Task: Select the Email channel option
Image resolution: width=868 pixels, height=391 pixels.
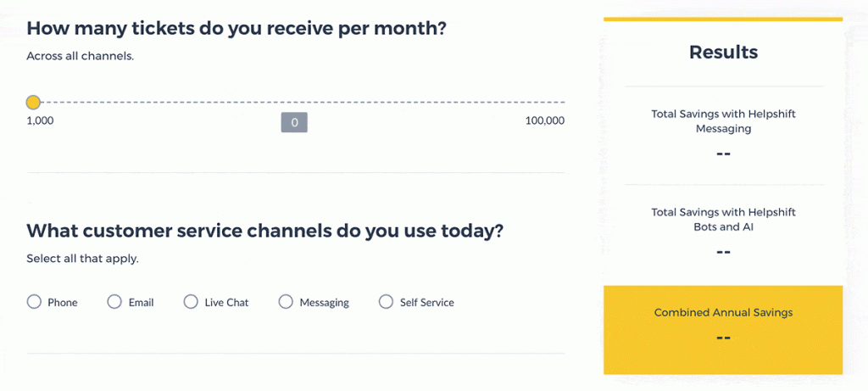Action: [x=114, y=302]
